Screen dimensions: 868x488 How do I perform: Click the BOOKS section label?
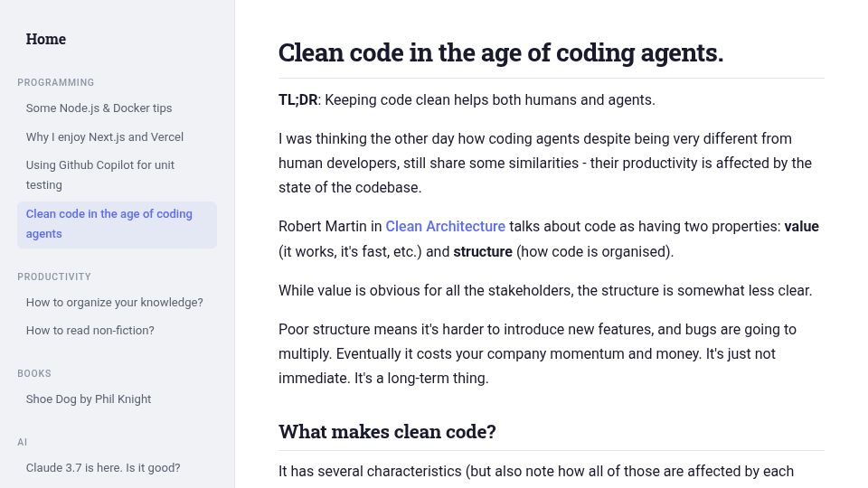click(34, 373)
